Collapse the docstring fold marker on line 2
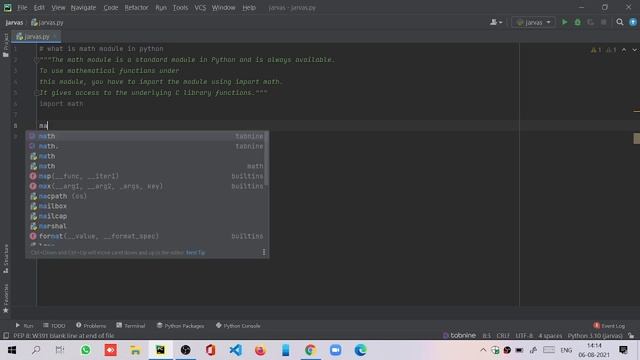The width and height of the screenshot is (640, 360). point(36,60)
